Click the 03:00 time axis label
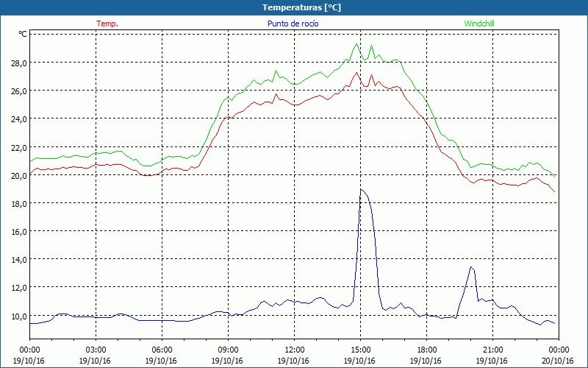The height and width of the screenshot is (368, 588). [x=96, y=350]
